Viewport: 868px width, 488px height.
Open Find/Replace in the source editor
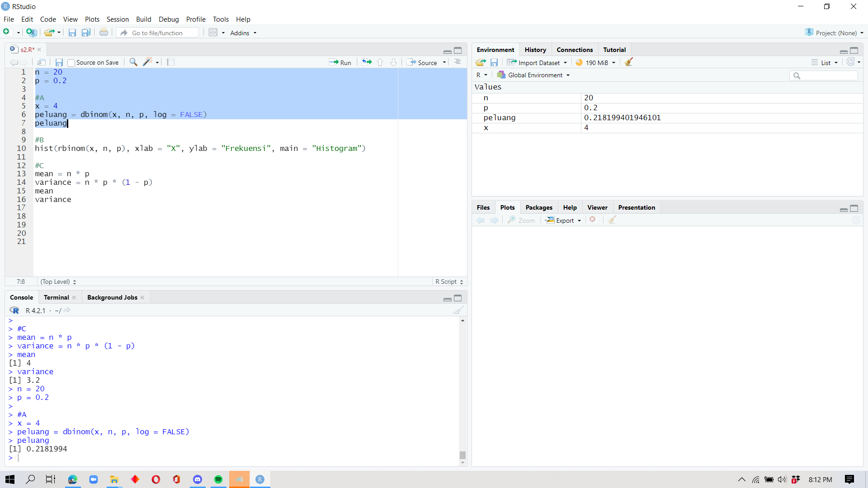click(133, 62)
